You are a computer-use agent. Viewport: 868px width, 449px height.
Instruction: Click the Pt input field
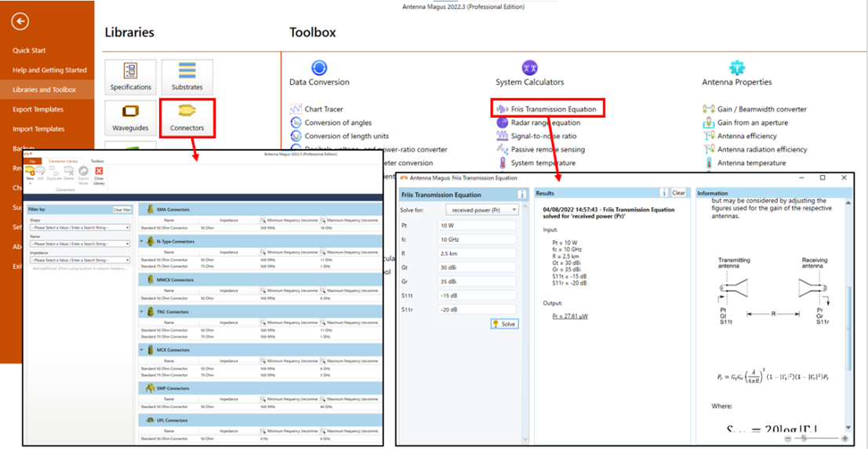click(476, 225)
